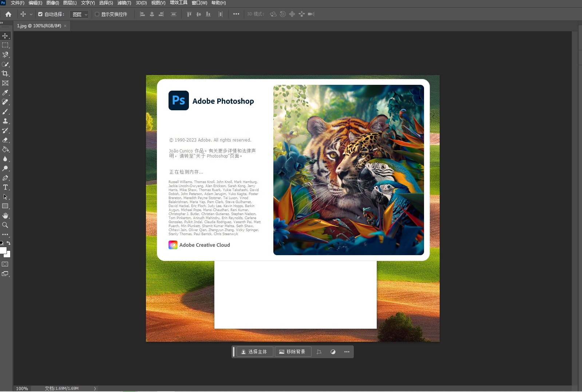Swap foreground and background colors
This screenshot has height=392, width=582.
tap(8, 243)
